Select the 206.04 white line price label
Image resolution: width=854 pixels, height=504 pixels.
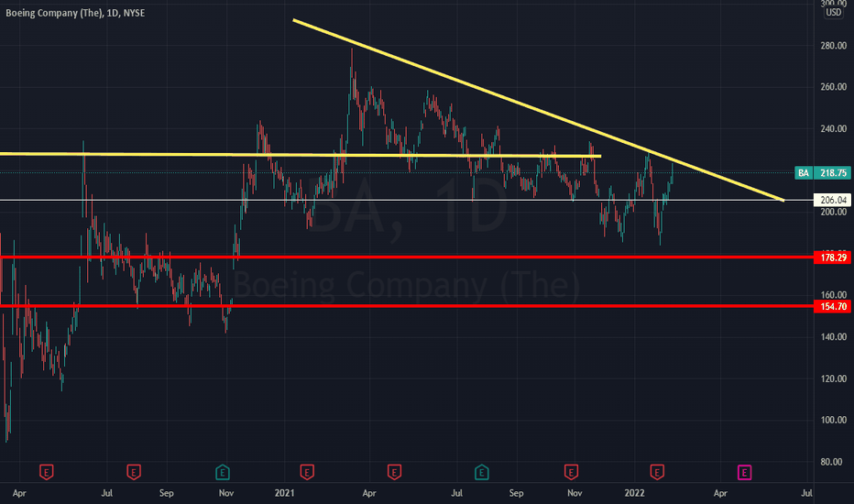click(x=832, y=200)
